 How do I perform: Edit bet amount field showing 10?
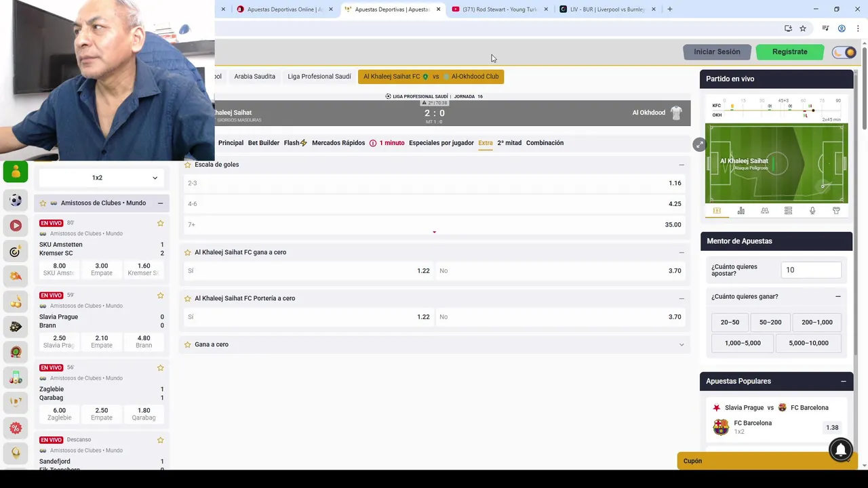[811, 270]
